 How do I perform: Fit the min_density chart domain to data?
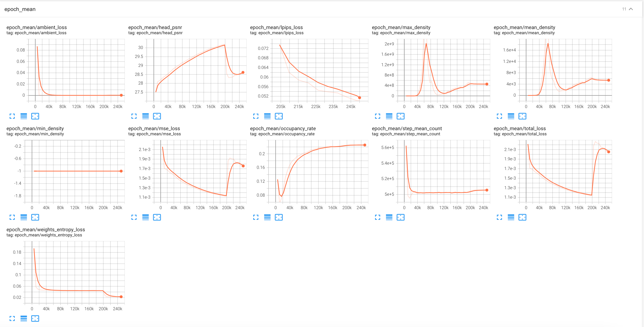point(35,217)
